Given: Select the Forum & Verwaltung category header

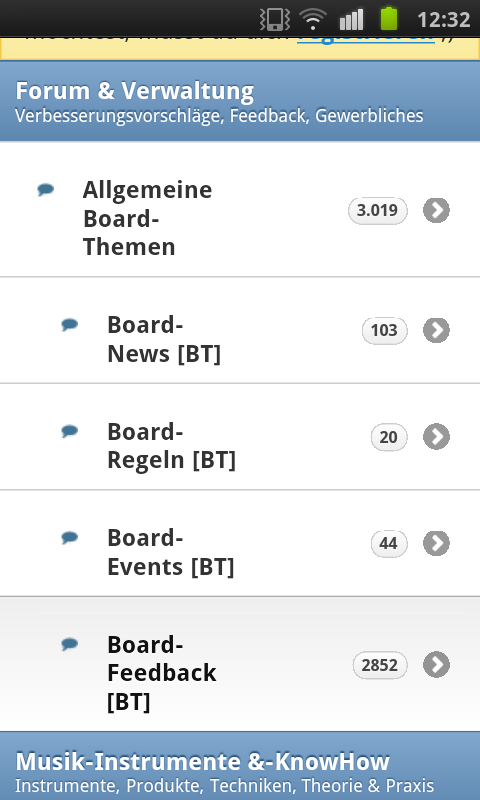Looking at the screenshot, I should point(240,102).
